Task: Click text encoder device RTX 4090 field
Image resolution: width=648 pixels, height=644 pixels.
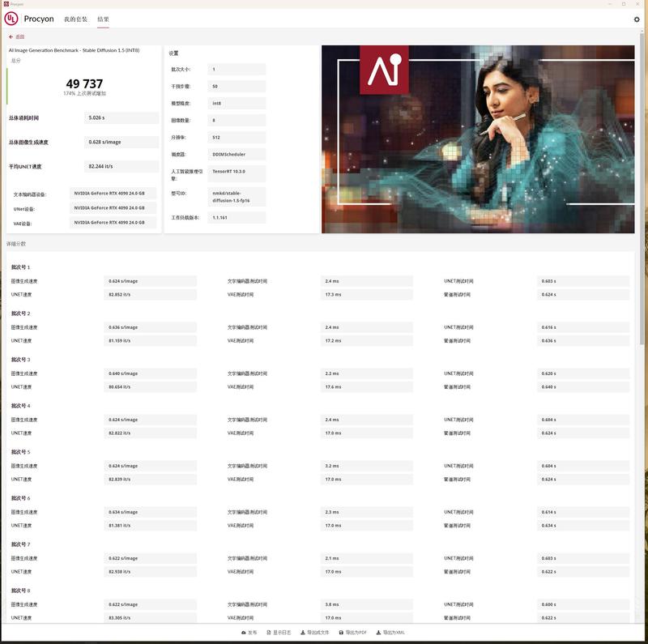Action: [113, 193]
